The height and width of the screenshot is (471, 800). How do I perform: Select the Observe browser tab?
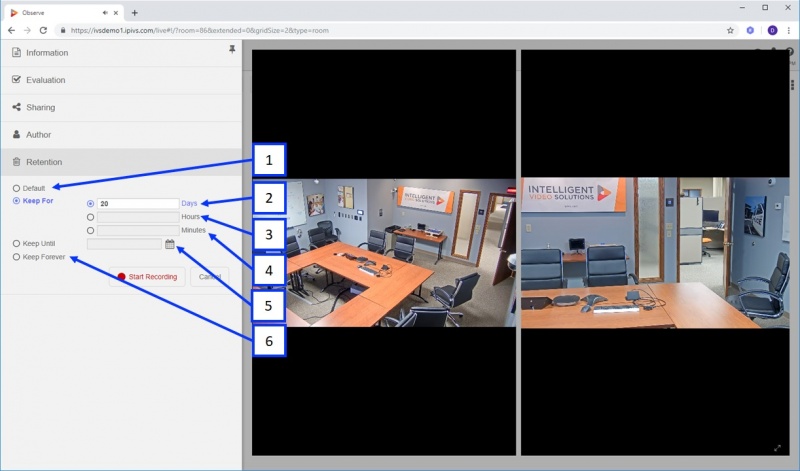tap(64, 13)
